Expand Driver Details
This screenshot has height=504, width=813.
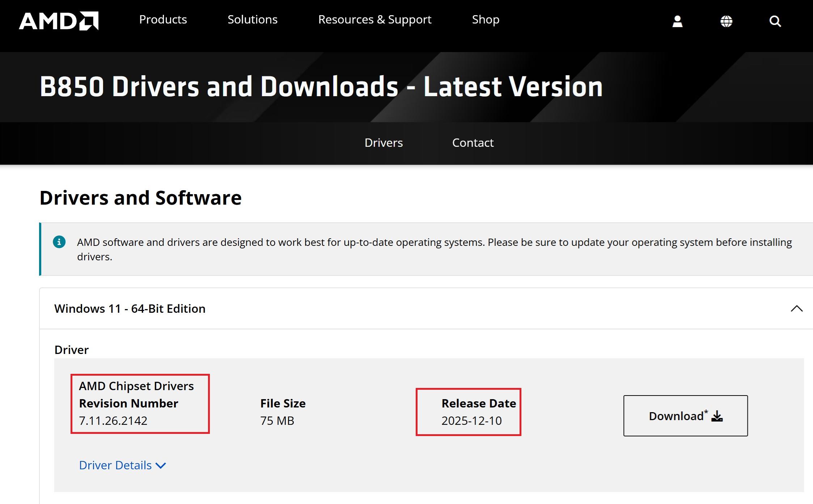point(161,465)
